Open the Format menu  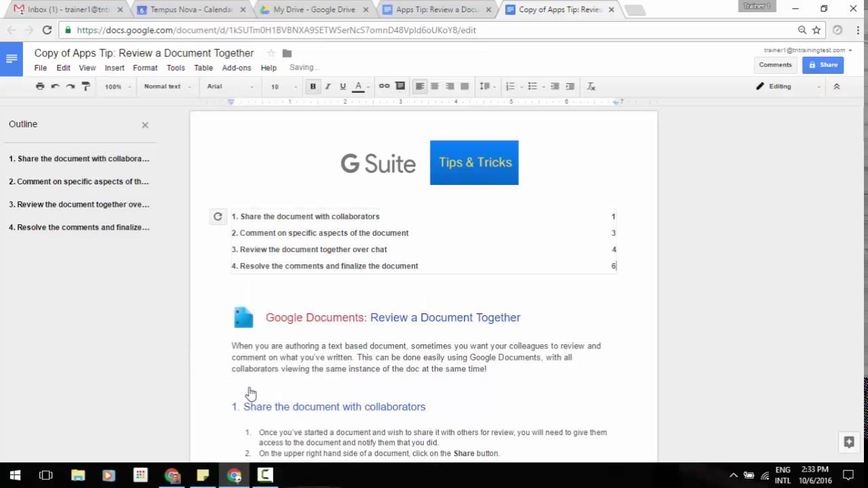pos(145,68)
